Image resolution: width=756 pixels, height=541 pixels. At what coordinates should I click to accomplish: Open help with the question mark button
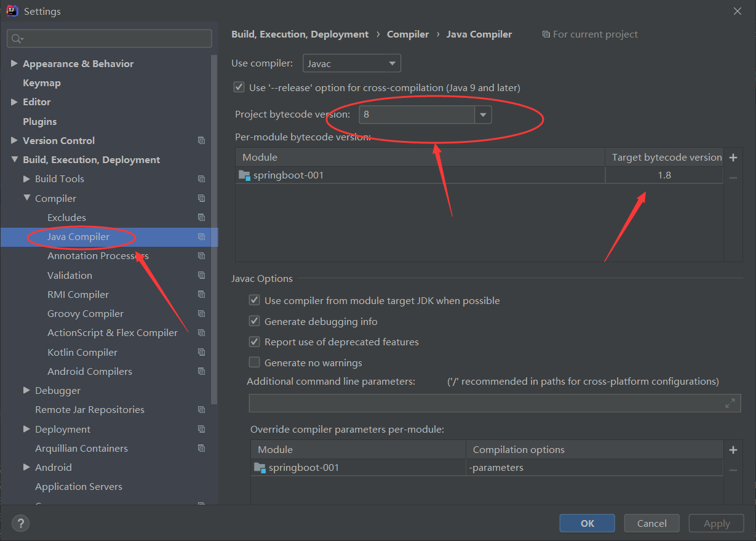pos(20,523)
